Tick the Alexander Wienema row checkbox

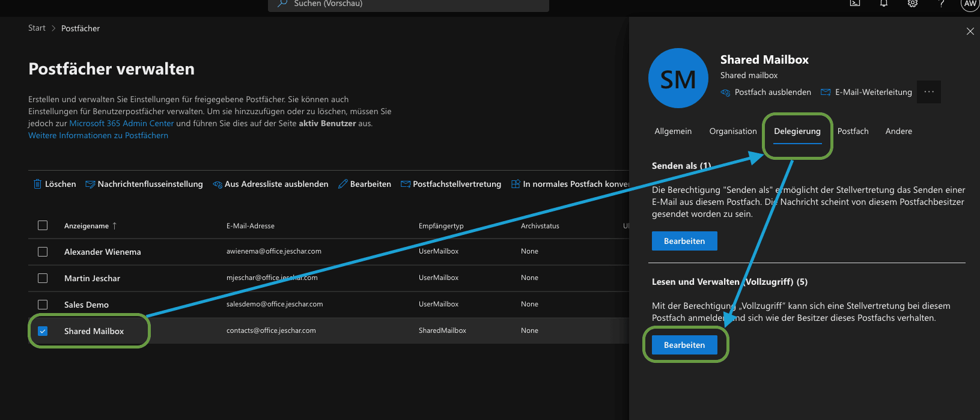click(x=43, y=252)
